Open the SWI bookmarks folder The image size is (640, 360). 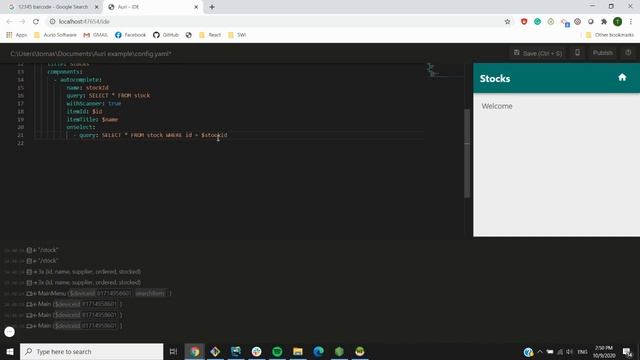coord(237,35)
